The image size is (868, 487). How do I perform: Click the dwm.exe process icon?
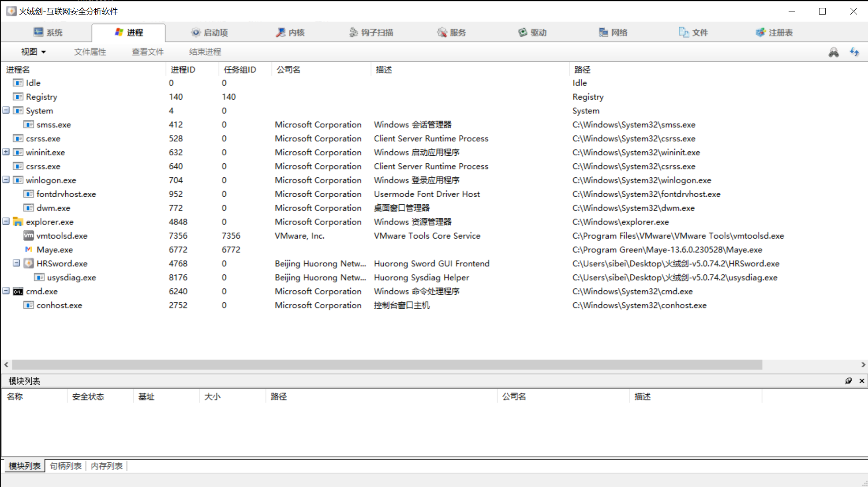tap(29, 208)
